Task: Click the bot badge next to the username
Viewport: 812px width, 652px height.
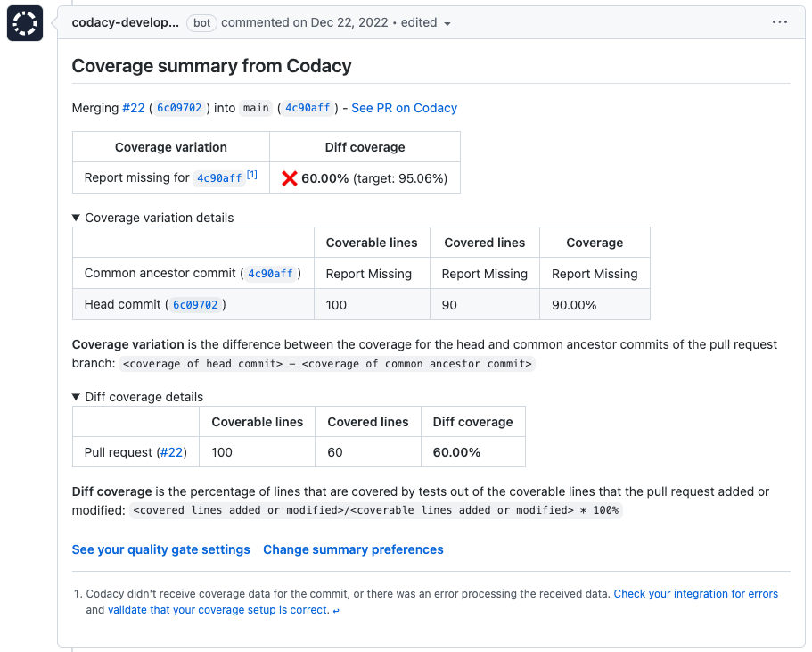Action: coord(201,23)
